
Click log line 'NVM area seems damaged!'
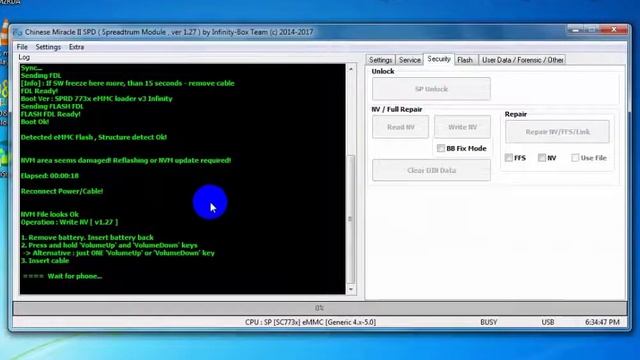pyautogui.click(x=126, y=160)
